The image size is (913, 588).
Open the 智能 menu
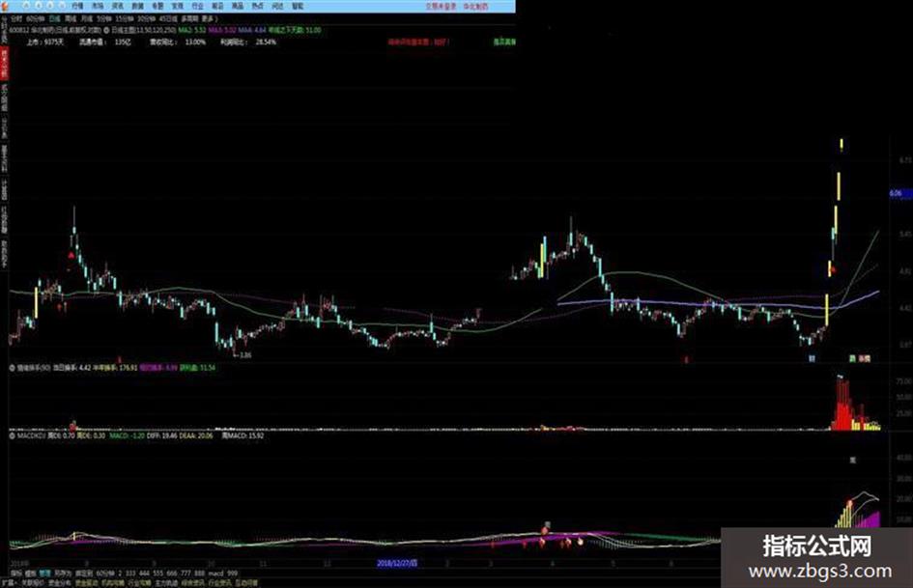point(298,6)
